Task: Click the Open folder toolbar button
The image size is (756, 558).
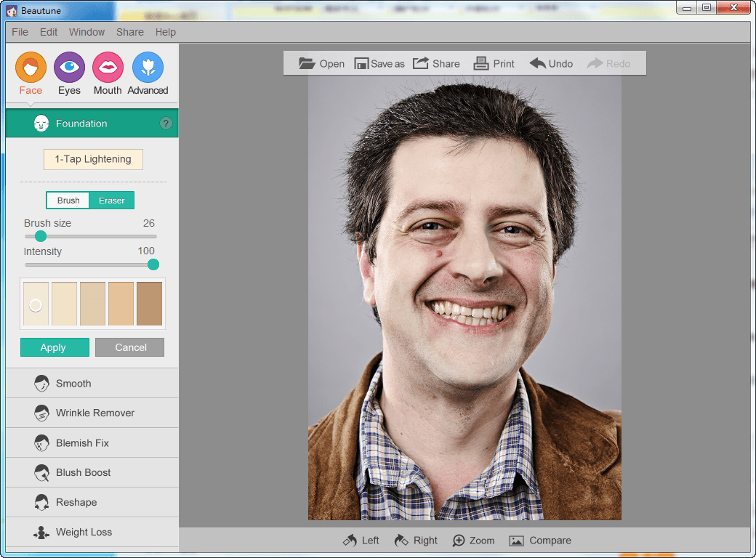Action: click(x=321, y=64)
